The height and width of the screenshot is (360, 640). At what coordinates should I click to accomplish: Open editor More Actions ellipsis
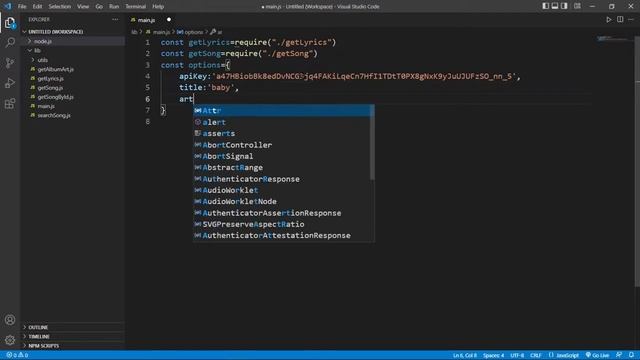[631, 20]
